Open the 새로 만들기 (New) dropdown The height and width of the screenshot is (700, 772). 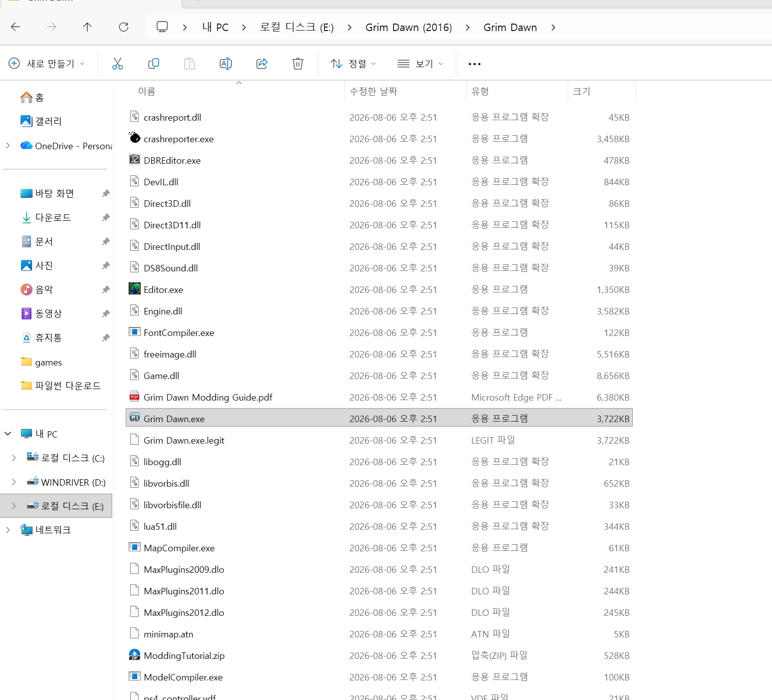[47, 64]
